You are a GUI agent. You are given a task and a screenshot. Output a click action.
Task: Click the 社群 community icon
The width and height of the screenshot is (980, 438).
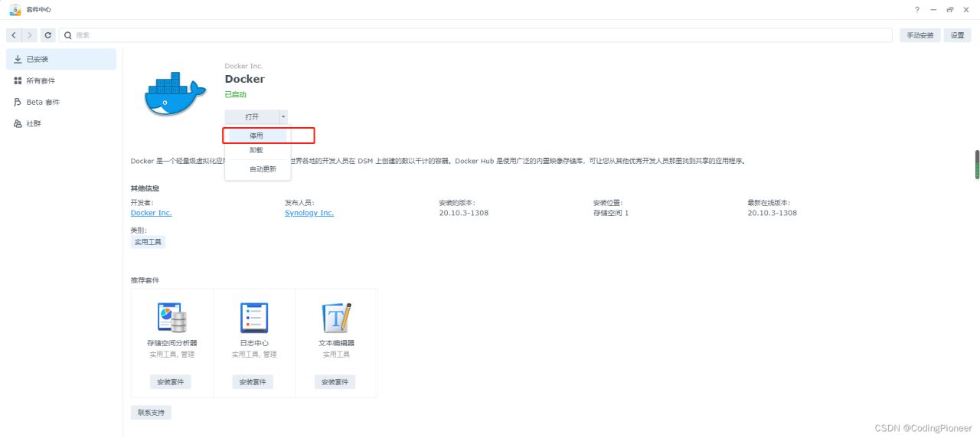point(18,123)
